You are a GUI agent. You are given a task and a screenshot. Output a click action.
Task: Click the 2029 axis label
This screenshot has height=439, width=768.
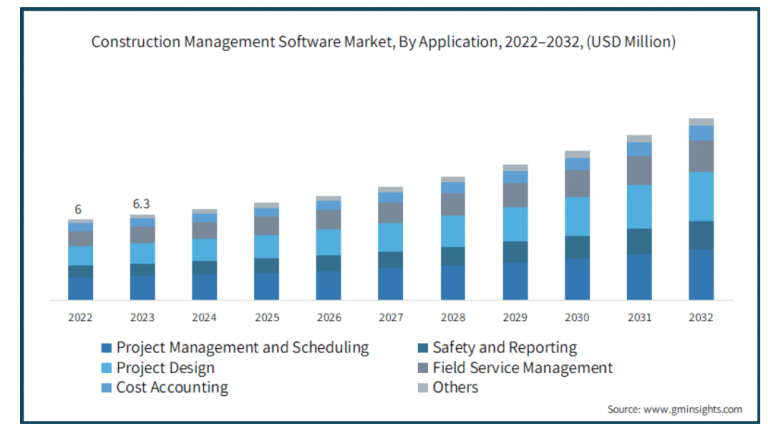[515, 317]
